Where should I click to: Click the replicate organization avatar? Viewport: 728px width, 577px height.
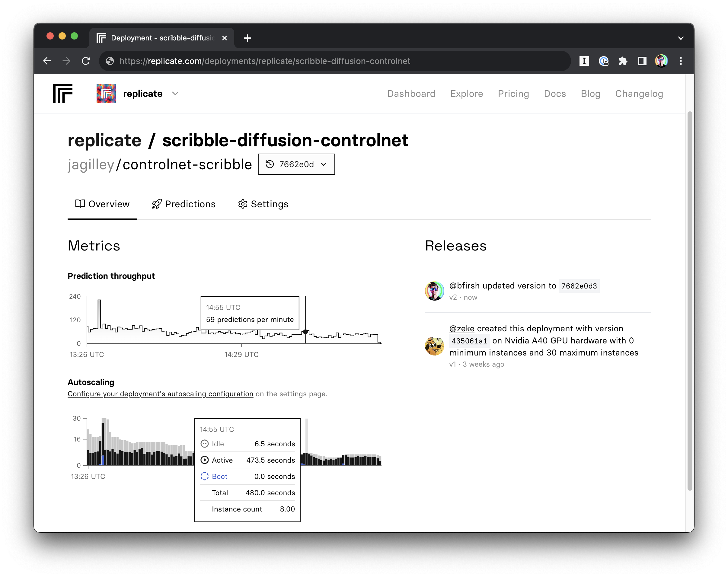point(106,94)
